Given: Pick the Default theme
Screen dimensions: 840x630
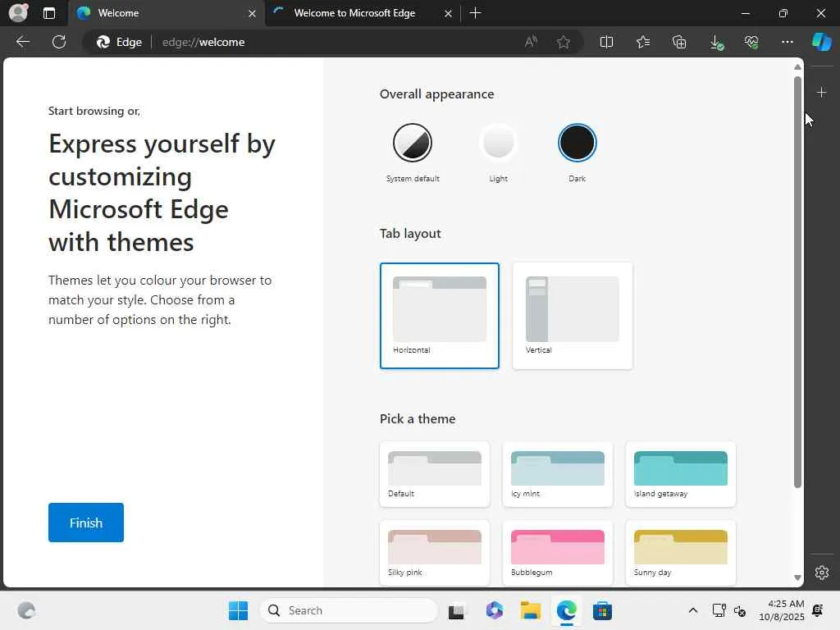Looking at the screenshot, I should point(435,474).
